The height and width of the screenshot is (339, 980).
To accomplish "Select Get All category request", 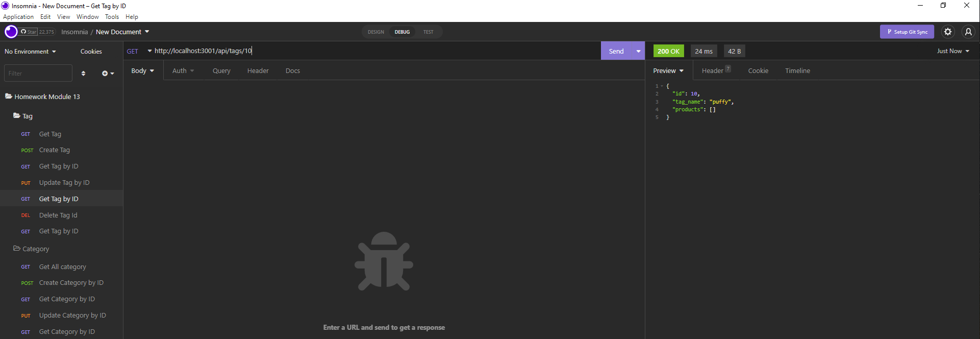I will [x=62, y=267].
